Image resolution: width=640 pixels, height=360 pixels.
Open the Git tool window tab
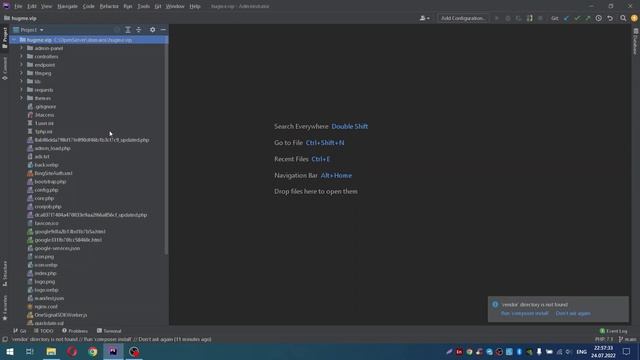click(x=19, y=331)
